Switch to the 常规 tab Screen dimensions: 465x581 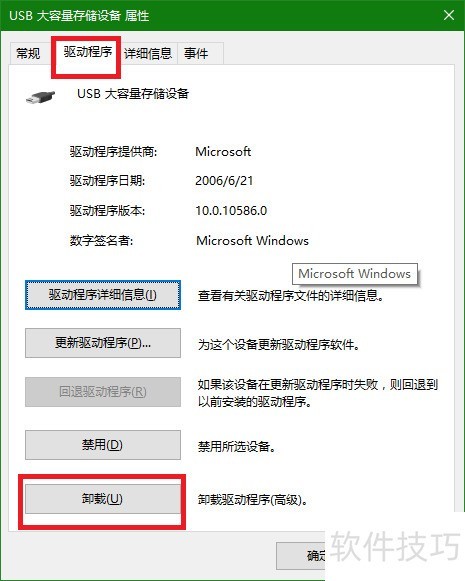click(x=28, y=54)
